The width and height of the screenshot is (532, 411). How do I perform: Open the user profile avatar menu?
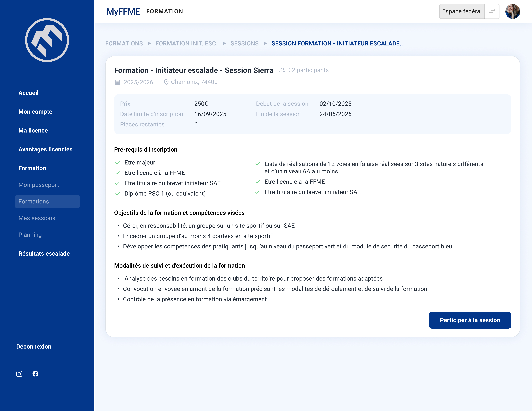513,11
